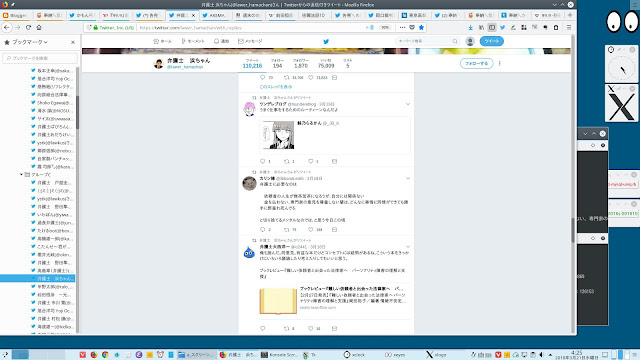Open the KDE application launcher in taskbar
Image resolution: width=640 pixels, height=360 pixels.
point(5,355)
